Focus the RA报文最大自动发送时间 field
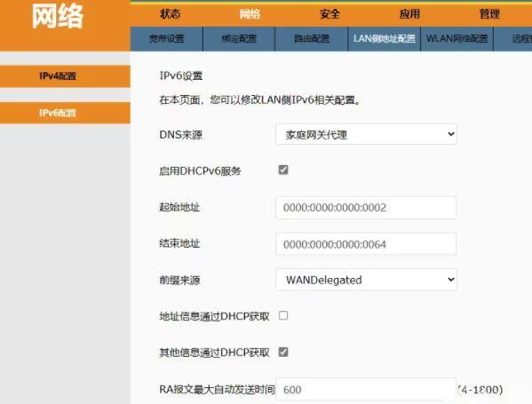The width and height of the screenshot is (532, 404). click(x=366, y=389)
